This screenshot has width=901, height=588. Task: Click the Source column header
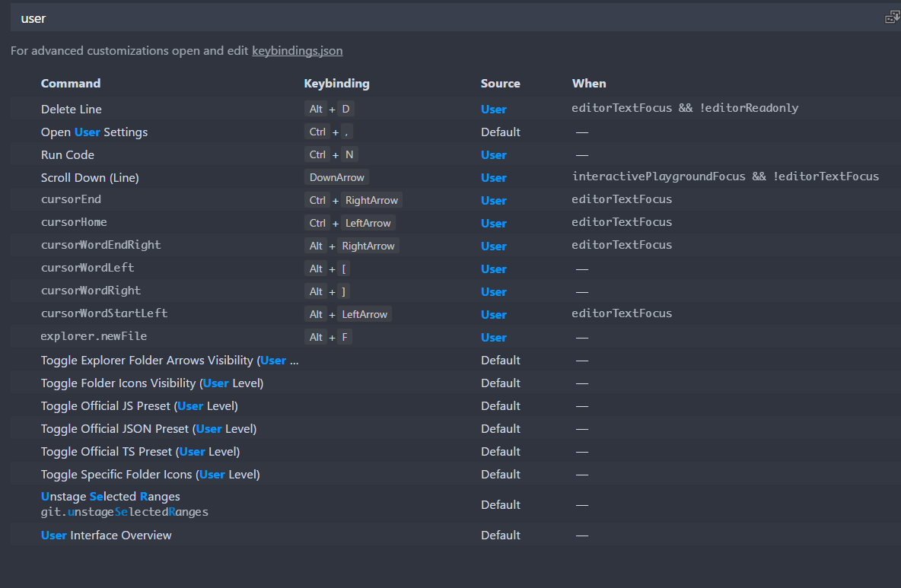(500, 83)
